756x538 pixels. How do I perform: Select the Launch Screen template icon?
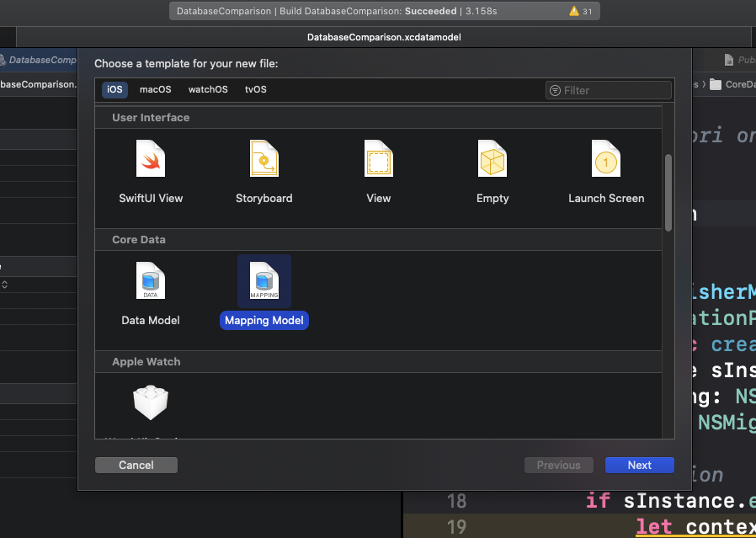(605, 158)
